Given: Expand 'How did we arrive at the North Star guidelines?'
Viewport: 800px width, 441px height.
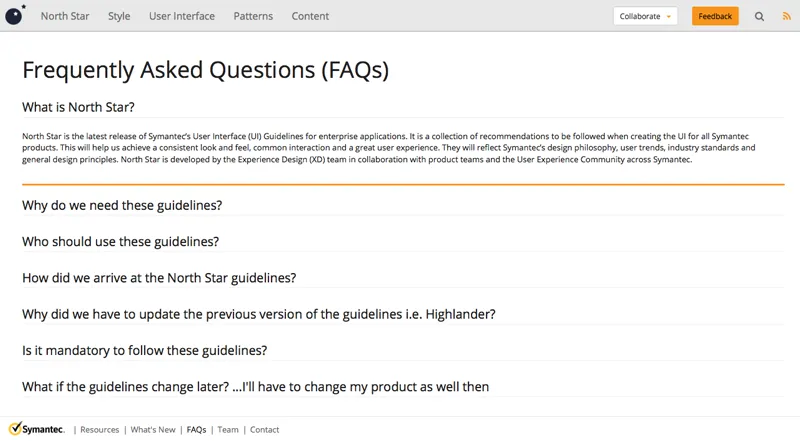Looking at the screenshot, I should 159,278.
